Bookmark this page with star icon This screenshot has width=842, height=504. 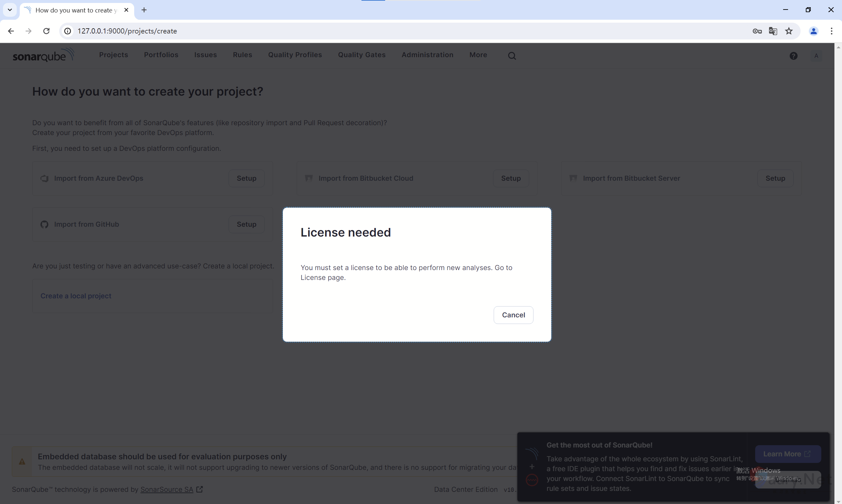pos(789,31)
